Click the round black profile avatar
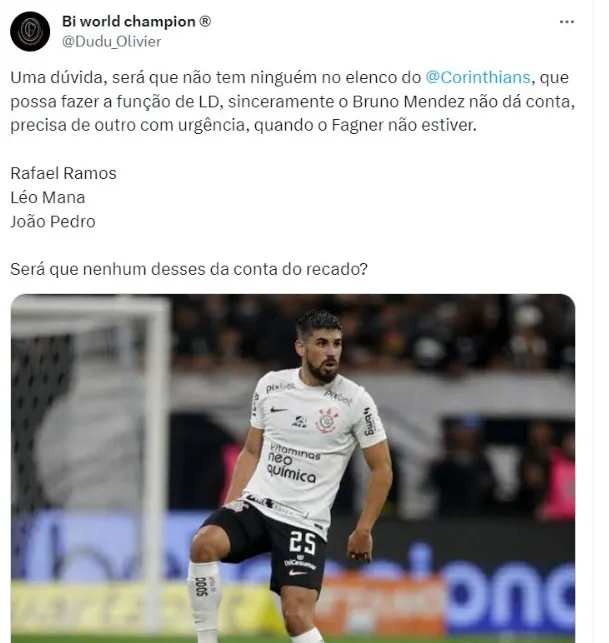 [x=30, y=31]
